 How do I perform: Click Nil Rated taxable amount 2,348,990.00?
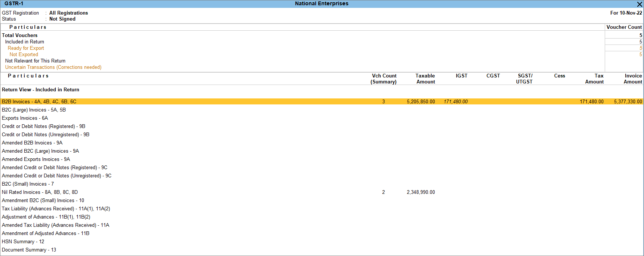click(421, 192)
